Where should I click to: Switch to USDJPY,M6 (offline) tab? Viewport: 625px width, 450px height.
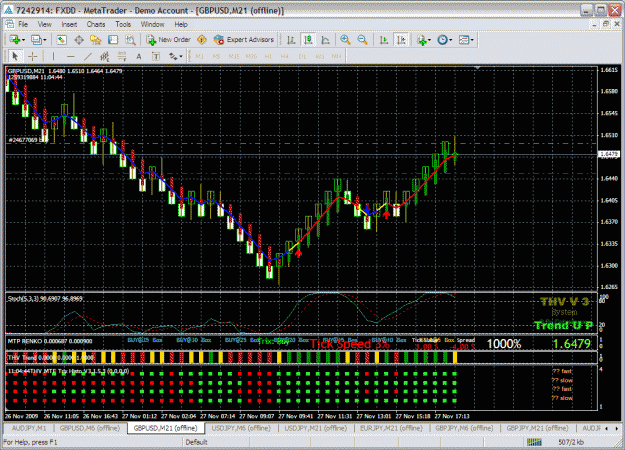tap(241, 428)
